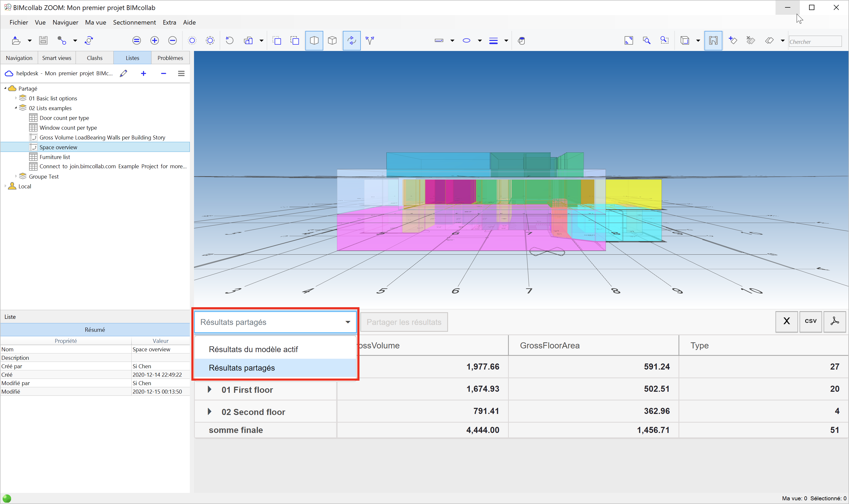Click the synchronize refresh icon in the toolbar

(x=89, y=40)
